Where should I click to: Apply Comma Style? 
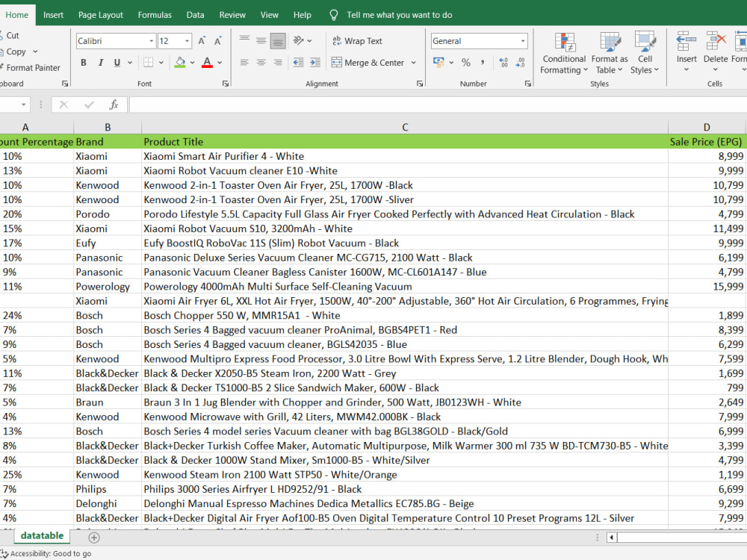[483, 63]
